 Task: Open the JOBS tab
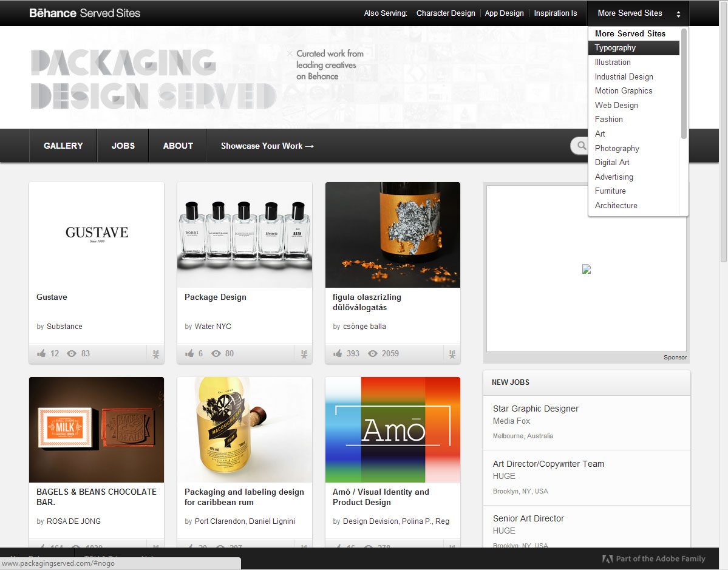123,146
